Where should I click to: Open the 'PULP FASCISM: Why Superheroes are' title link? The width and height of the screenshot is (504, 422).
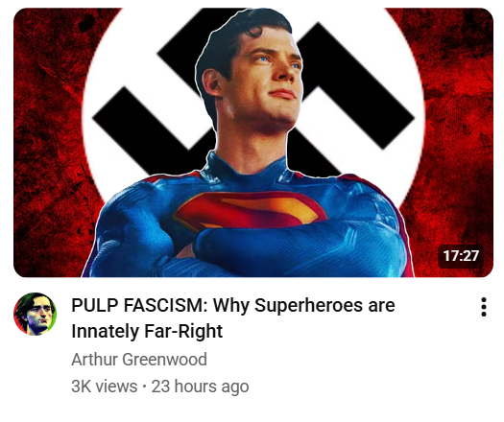(233, 305)
